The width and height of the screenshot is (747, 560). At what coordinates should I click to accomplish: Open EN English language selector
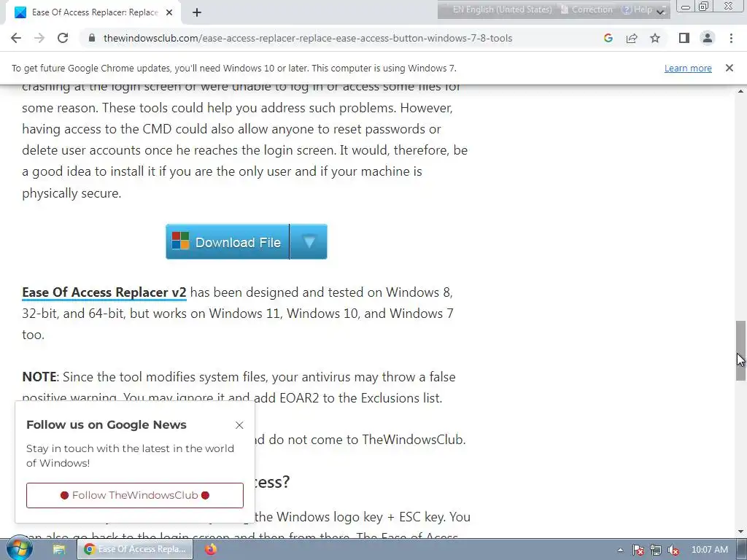click(502, 9)
